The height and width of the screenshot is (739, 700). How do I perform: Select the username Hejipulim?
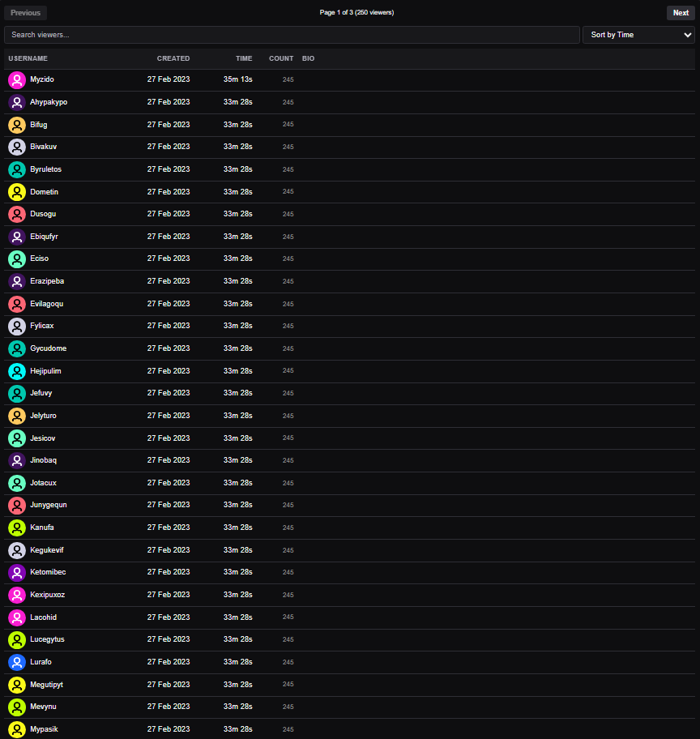[x=45, y=371]
